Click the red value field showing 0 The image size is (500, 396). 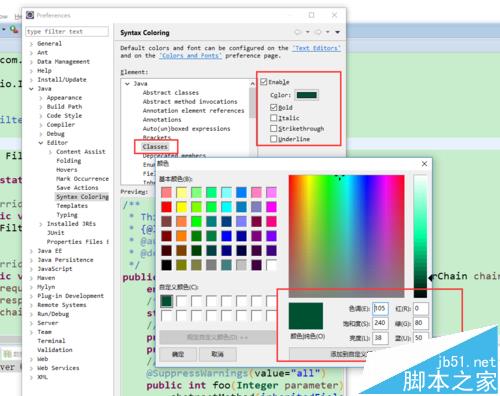(421, 308)
